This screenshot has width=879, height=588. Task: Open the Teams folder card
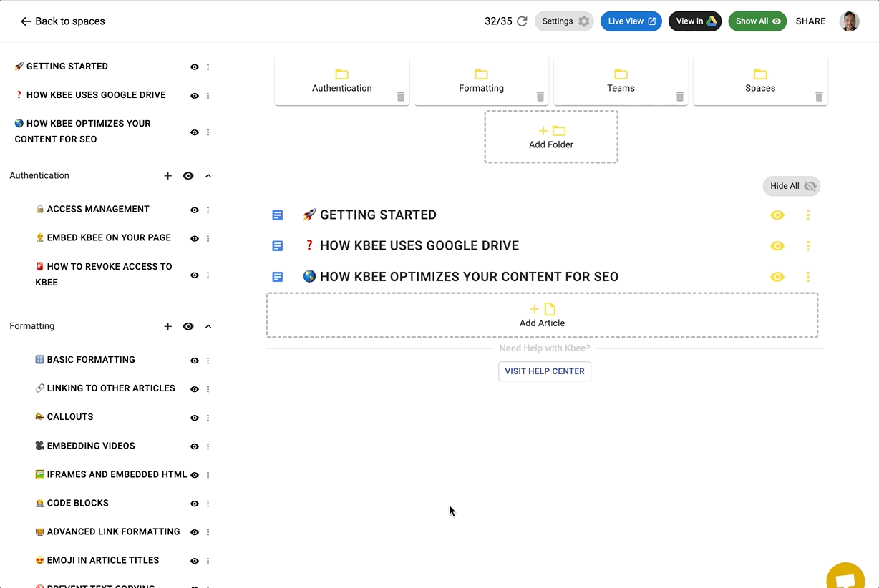[x=621, y=81]
